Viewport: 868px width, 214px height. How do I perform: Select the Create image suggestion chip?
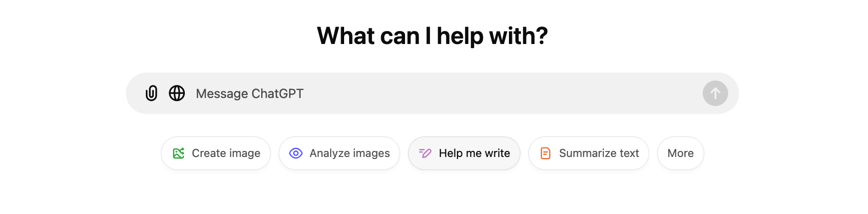(x=216, y=153)
